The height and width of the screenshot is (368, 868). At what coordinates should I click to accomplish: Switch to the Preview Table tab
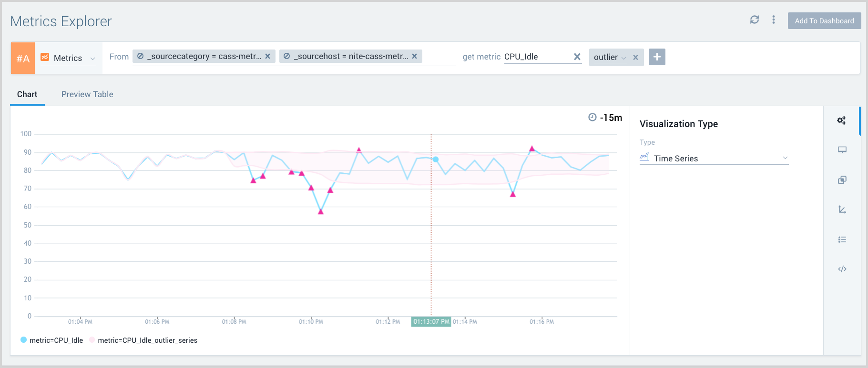pos(87,94)
